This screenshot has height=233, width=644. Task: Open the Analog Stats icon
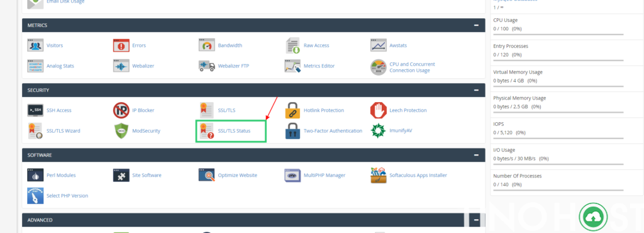35,65
